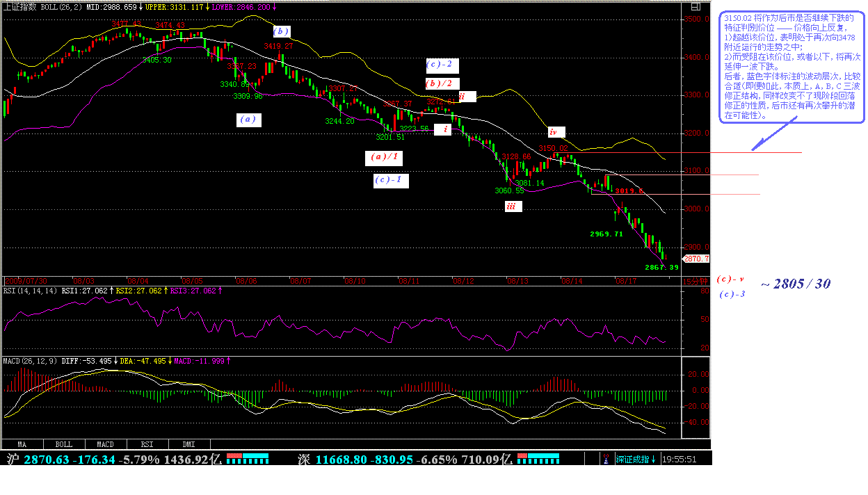Click the 2867.39 low price label on the chart
Viewport: 868px width, 495px height.
pos(661,267)
